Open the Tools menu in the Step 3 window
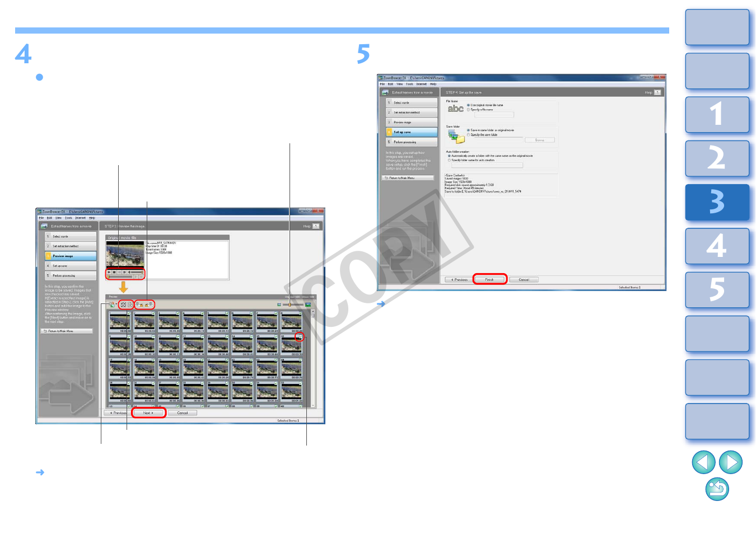The height and width of the screenshot is (534, 756). tap(68, 218)
